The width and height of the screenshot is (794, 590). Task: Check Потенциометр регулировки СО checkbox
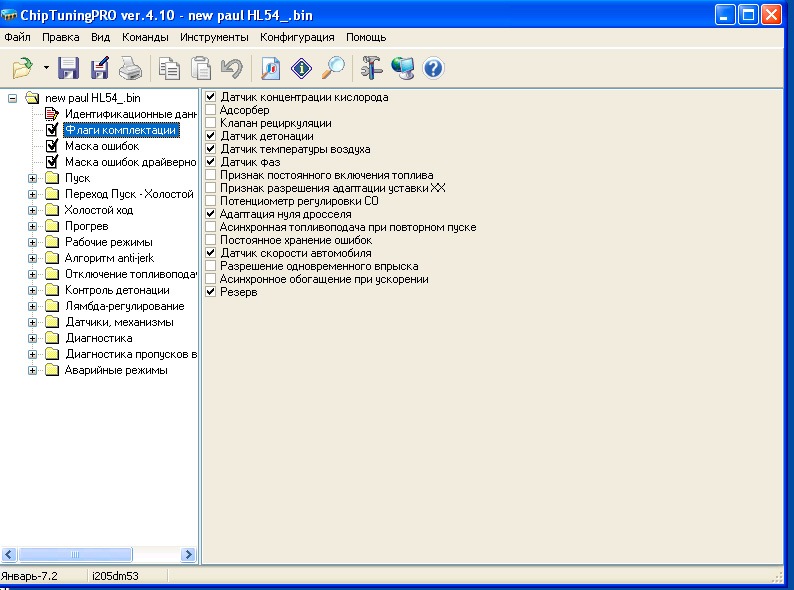[211, 201]
